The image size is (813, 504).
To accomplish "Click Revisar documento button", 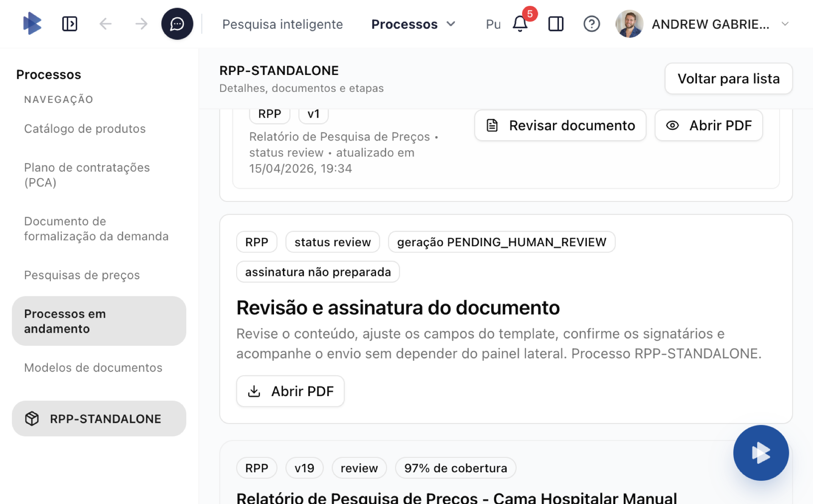I will [x=560, y=125].
